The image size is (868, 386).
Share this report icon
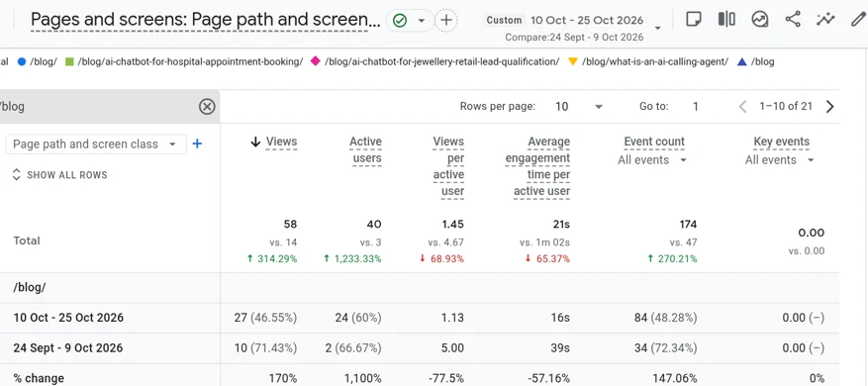click(793, 20)
